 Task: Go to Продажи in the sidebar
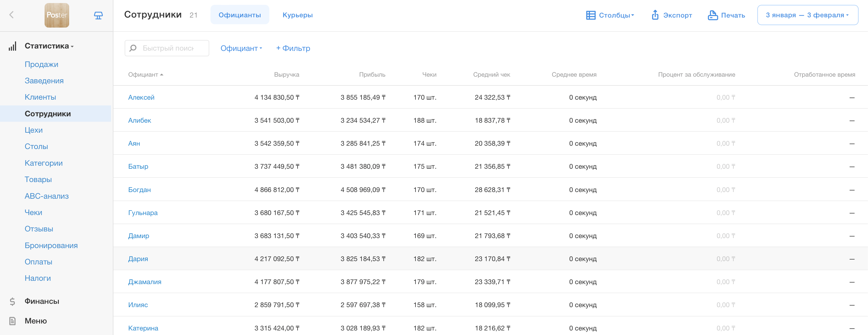42,64
